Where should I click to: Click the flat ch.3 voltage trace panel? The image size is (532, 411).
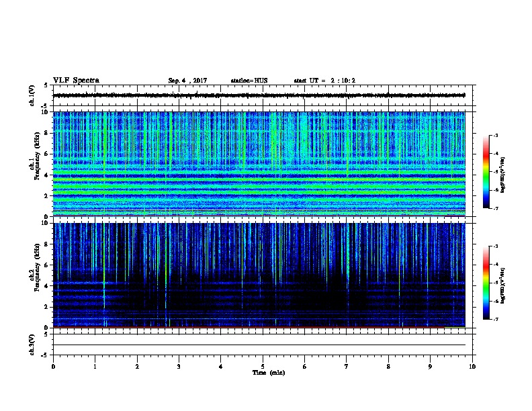(x=263, y=345)
